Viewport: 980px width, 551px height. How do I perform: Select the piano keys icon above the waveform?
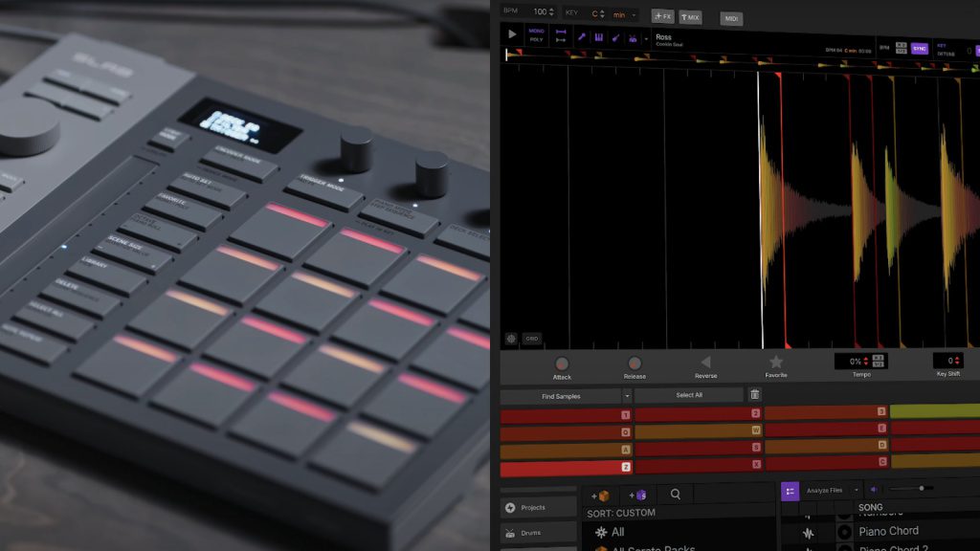[601, 35]
